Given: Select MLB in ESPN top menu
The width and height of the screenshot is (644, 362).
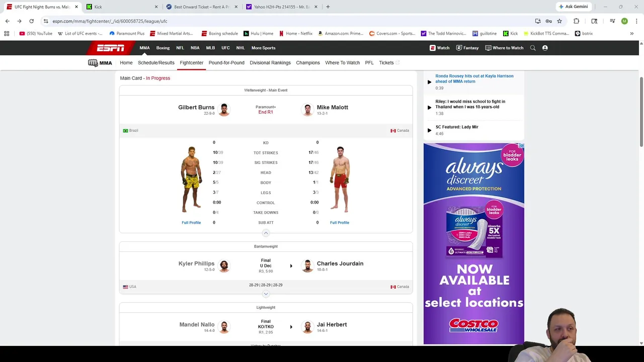Looking at the screenshot, I should pos(210,48).
